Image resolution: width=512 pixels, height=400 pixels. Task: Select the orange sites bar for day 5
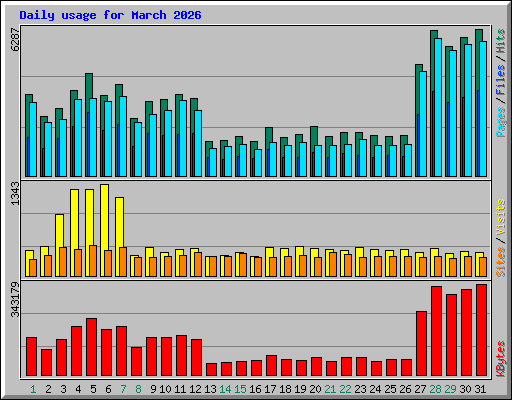pos(93,261)
